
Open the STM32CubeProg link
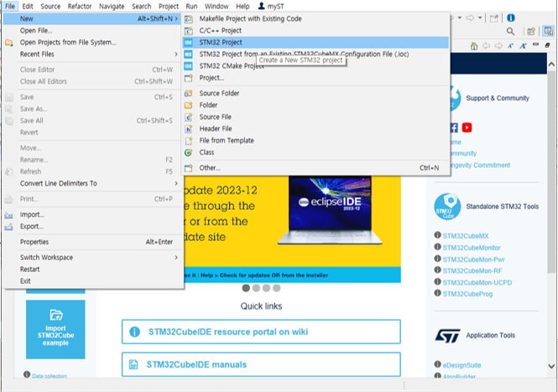(x=467, y=294)
